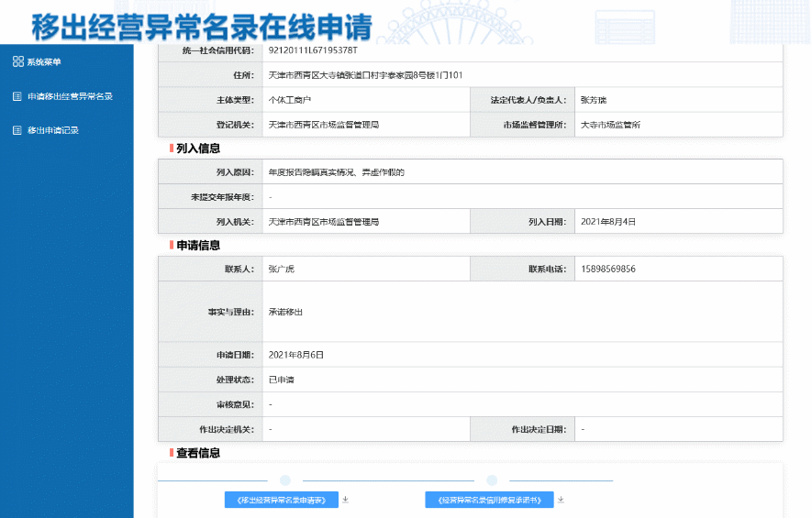Go to 申请移出经营异常名录 in the sidebar
812x518 pixels.
(x=70, y=96)
